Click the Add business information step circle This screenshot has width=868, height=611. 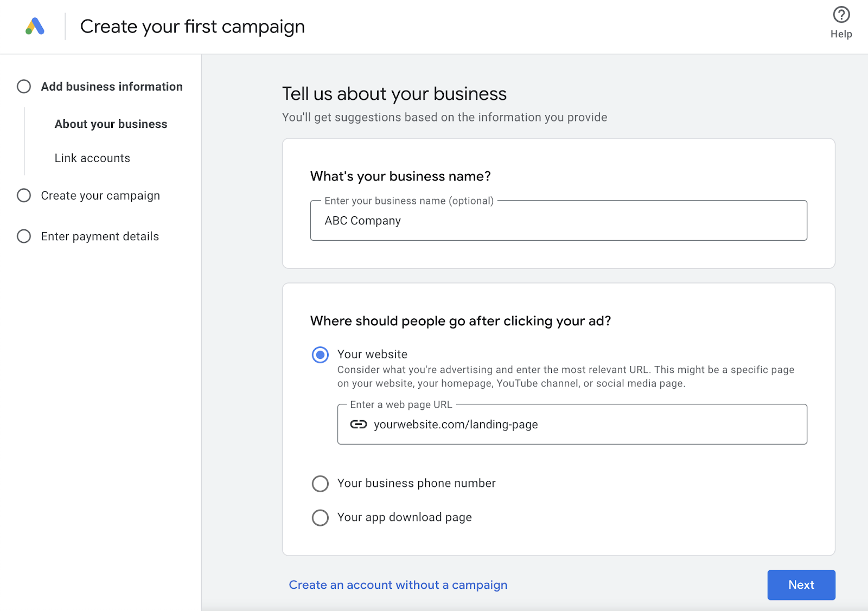click(x=24, y=86)
